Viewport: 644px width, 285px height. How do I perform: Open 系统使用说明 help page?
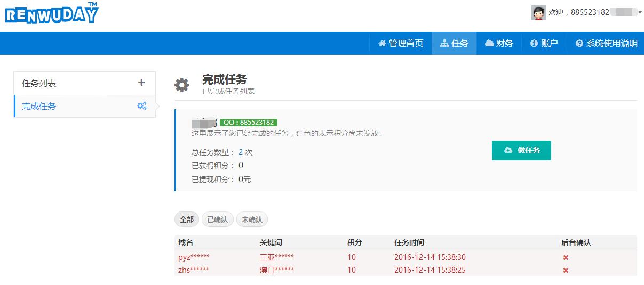click(606, 44)
